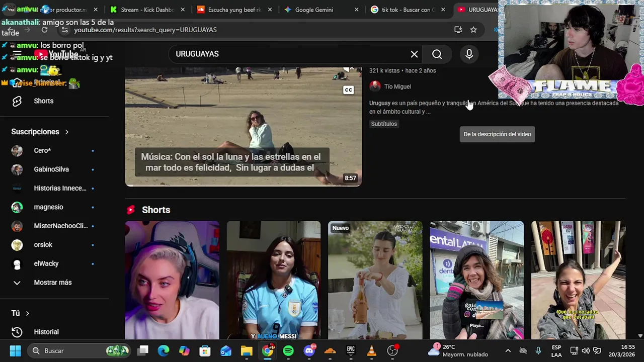The image size is (644, 362).
Task: Open the Short captioned Qué equivocados que estaban
Action: (578, 280)
